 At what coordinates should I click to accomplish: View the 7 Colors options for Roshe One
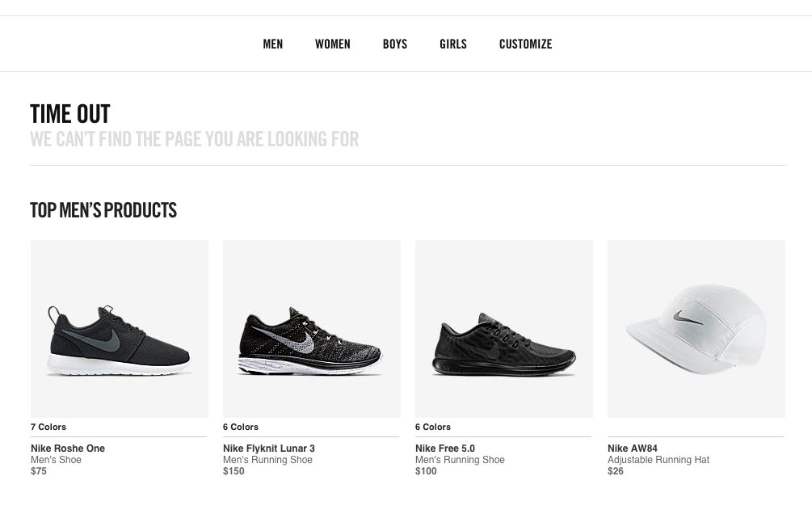pos(48,427)
